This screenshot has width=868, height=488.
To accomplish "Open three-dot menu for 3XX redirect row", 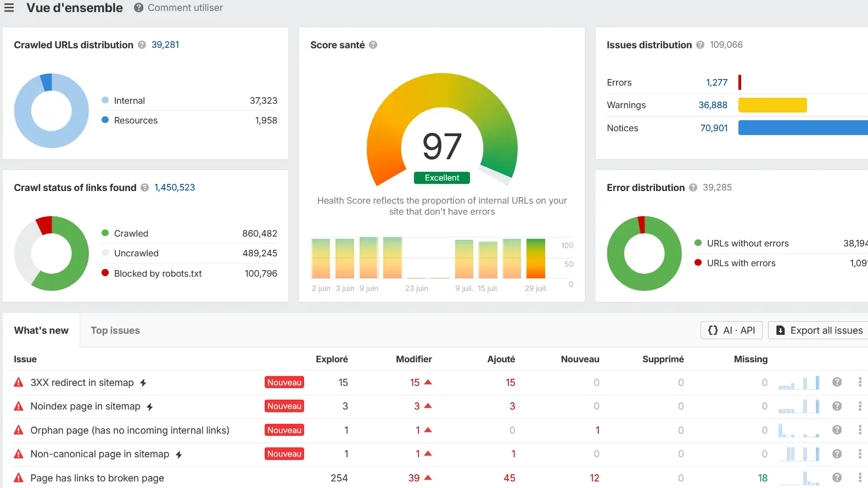I will tap(860, 382).
